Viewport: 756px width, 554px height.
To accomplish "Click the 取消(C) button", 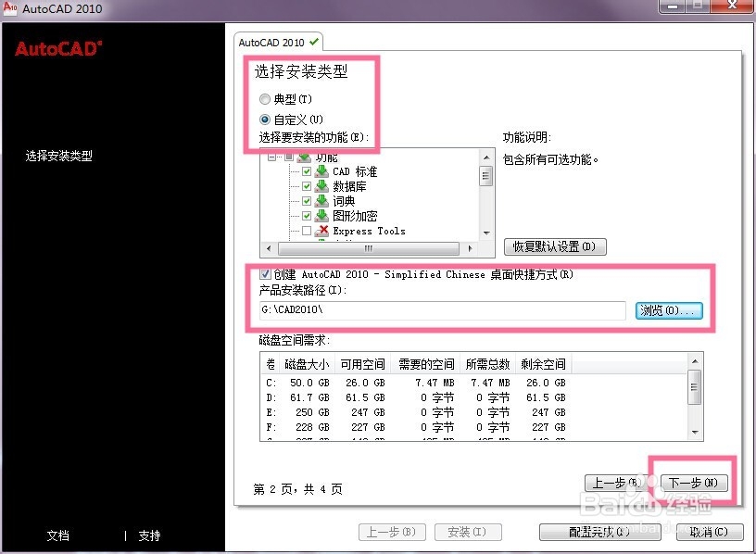I will [x=710, y=533].
